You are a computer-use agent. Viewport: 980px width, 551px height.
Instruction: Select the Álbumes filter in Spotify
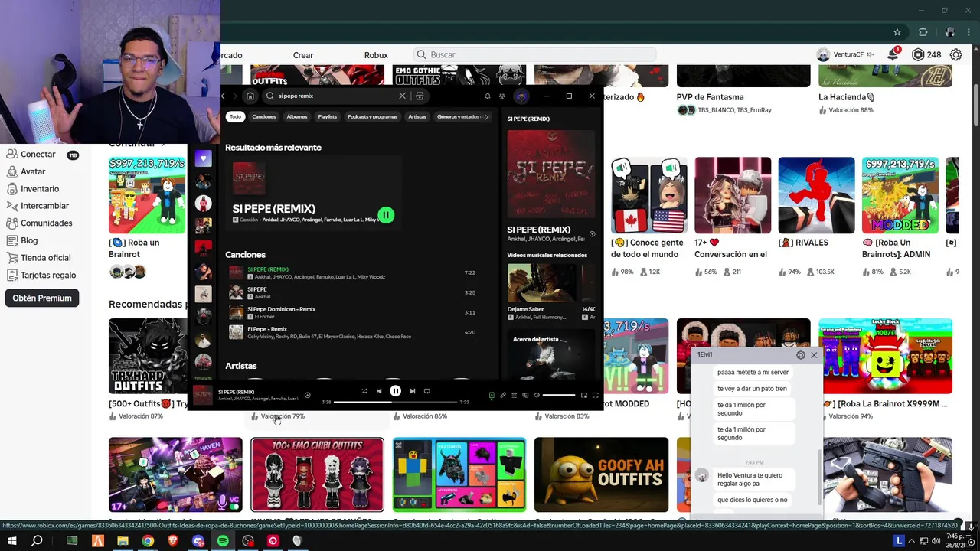pos(297,117)
